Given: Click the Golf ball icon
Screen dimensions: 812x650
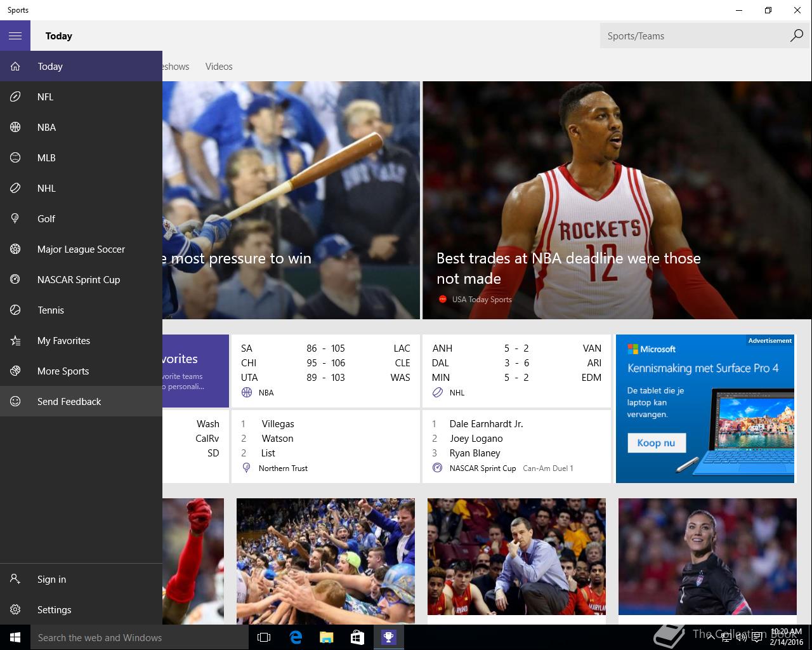Looking at the screenshot, I should tap(15, 218).
